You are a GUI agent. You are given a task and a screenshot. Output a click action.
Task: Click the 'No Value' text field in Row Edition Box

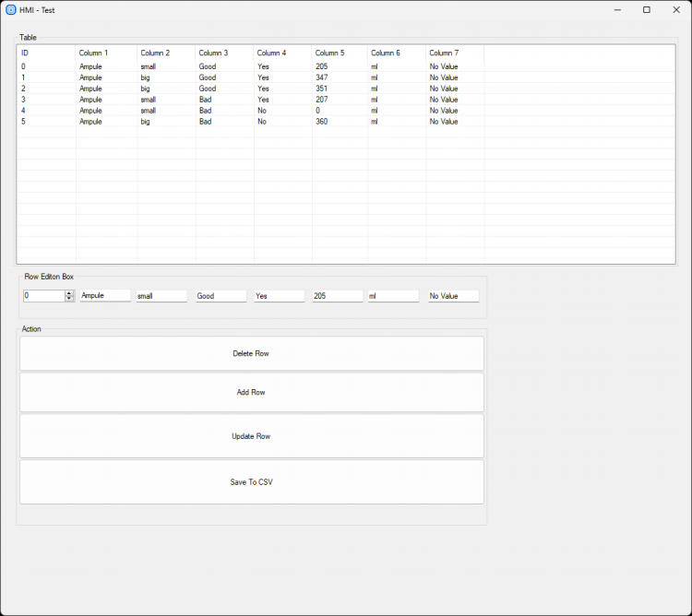click(x=453, y=296)
